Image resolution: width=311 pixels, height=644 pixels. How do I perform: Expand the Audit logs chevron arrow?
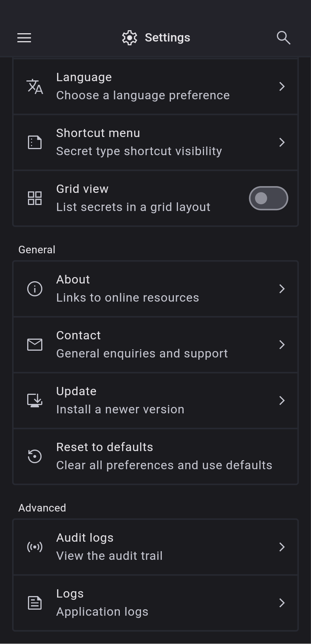[282, 547]
